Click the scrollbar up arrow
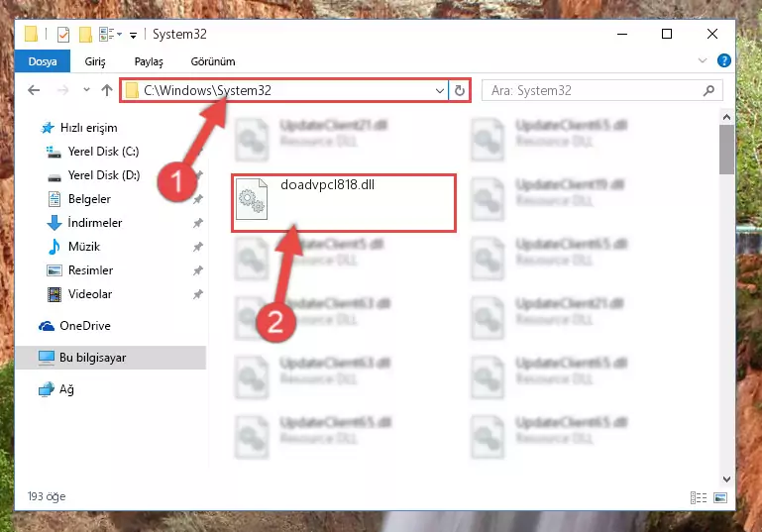Screen dimensions: 762x532 [726, 117]
